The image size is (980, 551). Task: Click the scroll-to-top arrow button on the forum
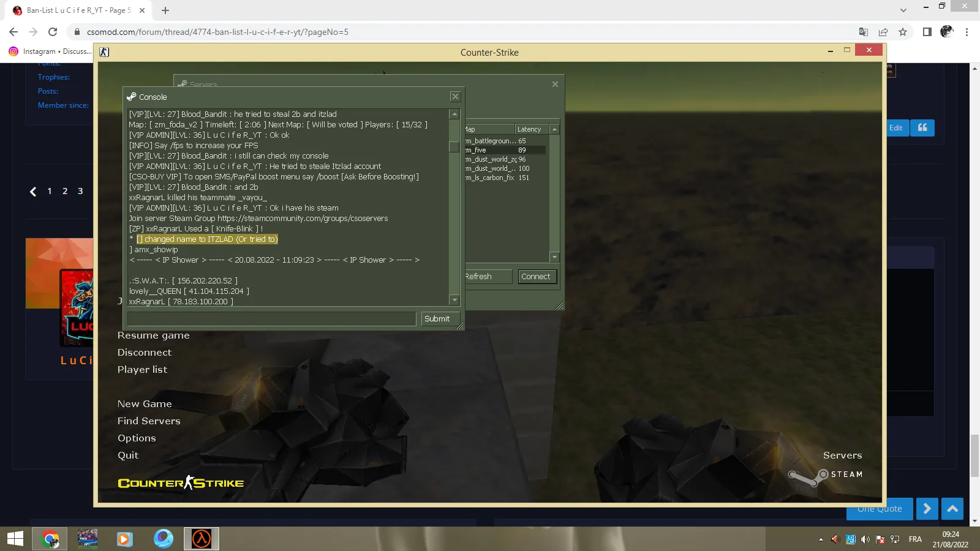pyautogui.click(x=952, y=509)
